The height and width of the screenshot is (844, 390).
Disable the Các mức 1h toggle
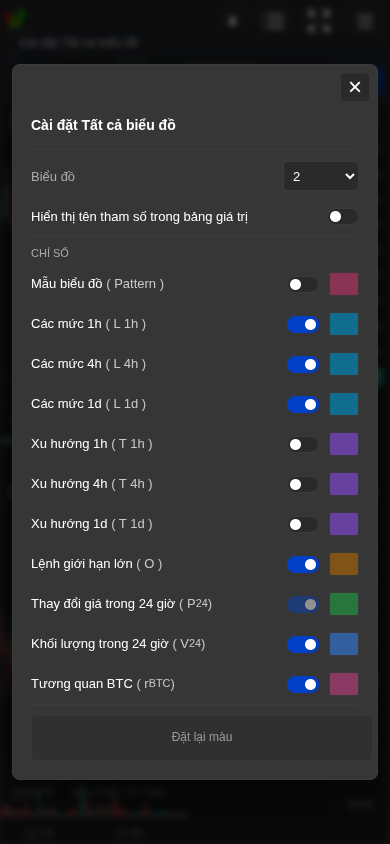coord(303,324)
